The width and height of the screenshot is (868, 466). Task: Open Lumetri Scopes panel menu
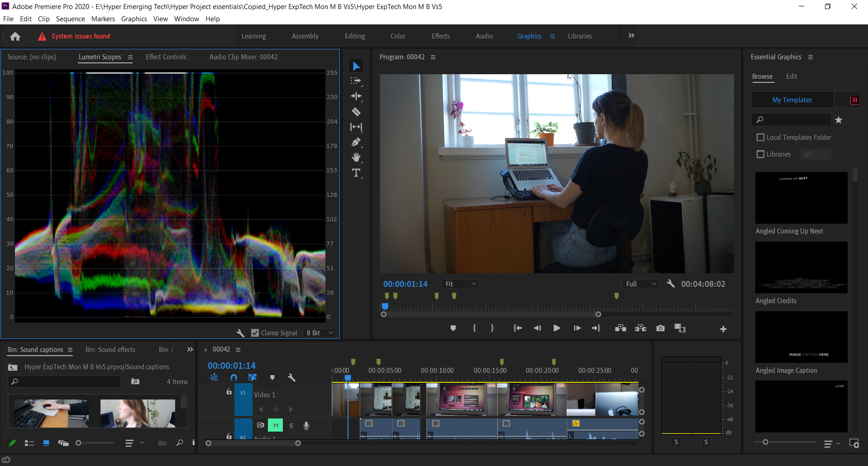(x=130, y=57)
